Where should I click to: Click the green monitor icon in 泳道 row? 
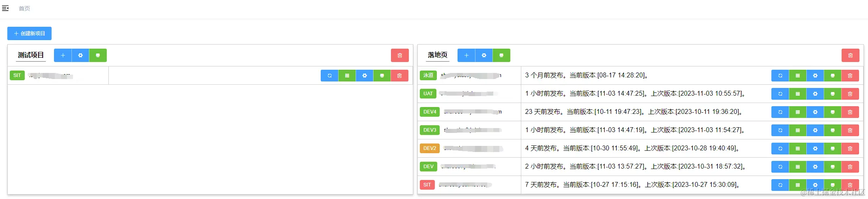[833, 76]
